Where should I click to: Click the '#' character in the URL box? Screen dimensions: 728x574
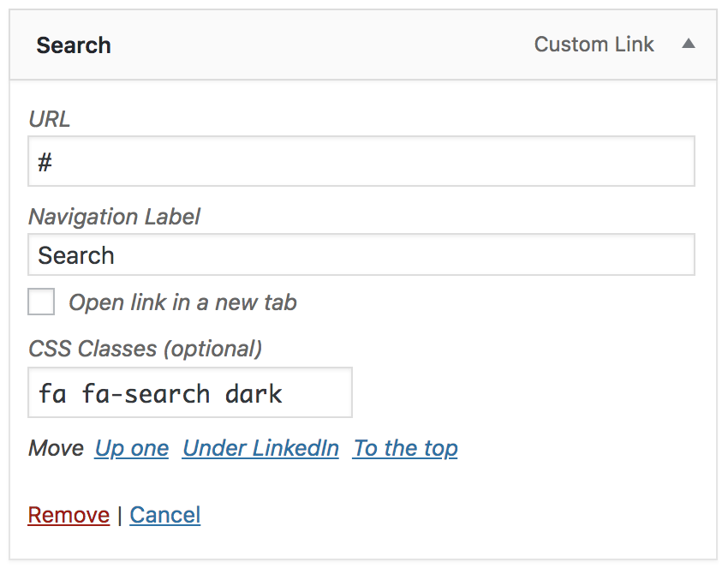[x=45, y=162]
